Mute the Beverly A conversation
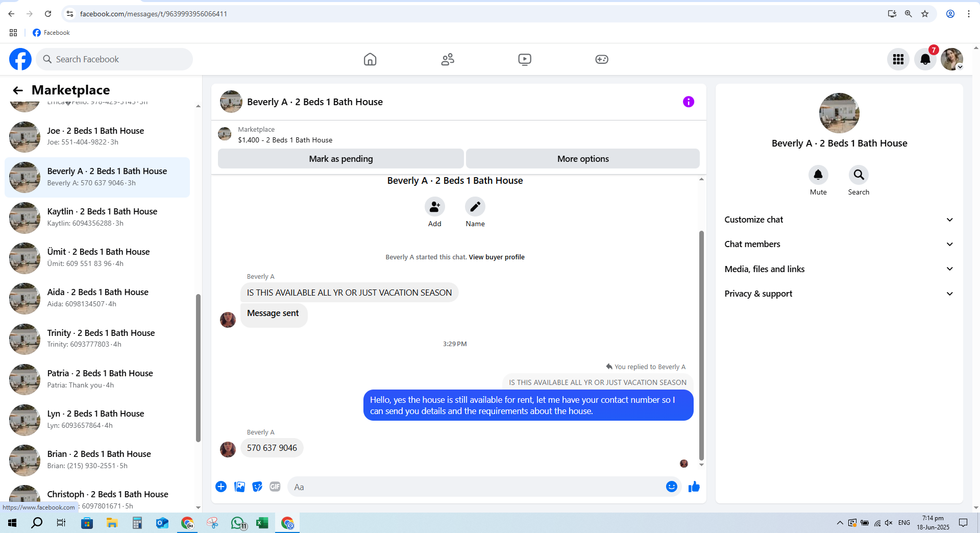The width and height of the screenshot is (980, 533). (x=818, y=175)
